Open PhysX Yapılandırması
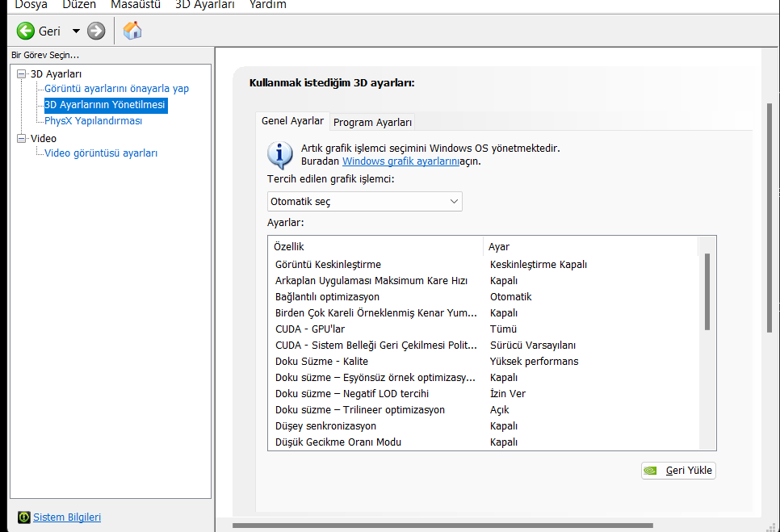Image resolution: width=780 pixels, height=532 pixels. 94,121
